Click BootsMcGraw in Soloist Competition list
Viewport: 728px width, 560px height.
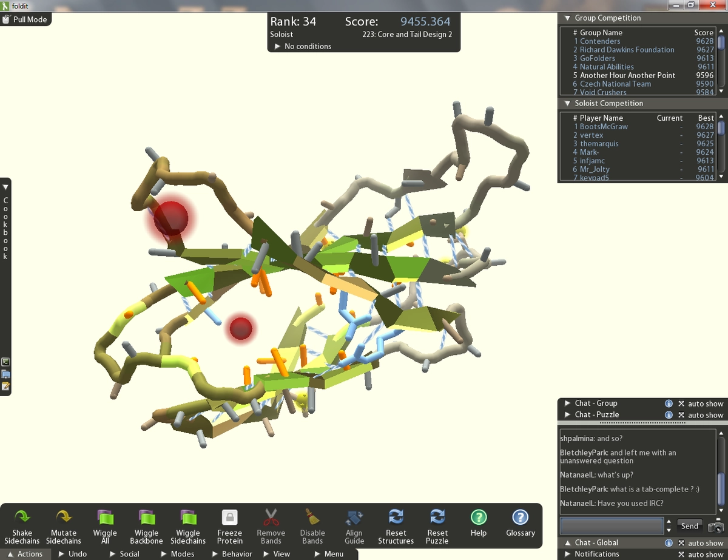pyautogui.click(x=604, y=127)
